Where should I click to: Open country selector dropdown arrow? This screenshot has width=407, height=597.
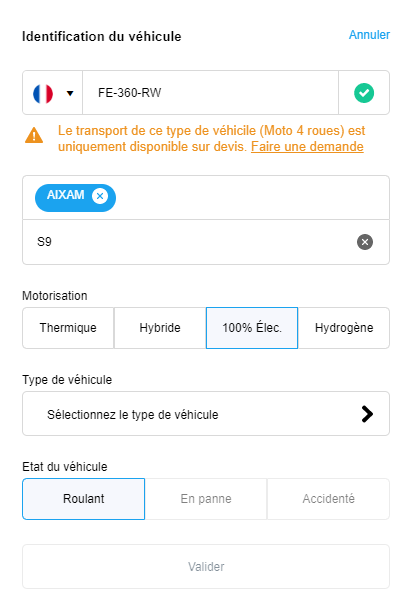[70, 93]
